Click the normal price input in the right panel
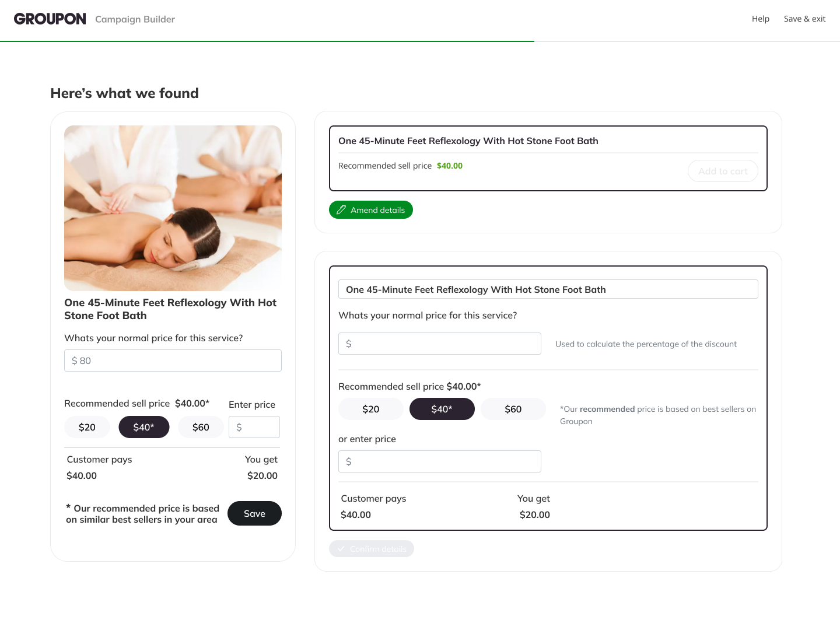This screenshot has width=840, height=630. 440,344
